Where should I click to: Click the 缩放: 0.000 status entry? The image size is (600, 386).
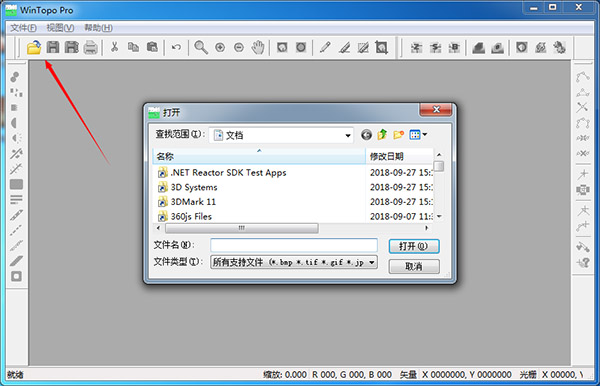click(x=285, y=375)
